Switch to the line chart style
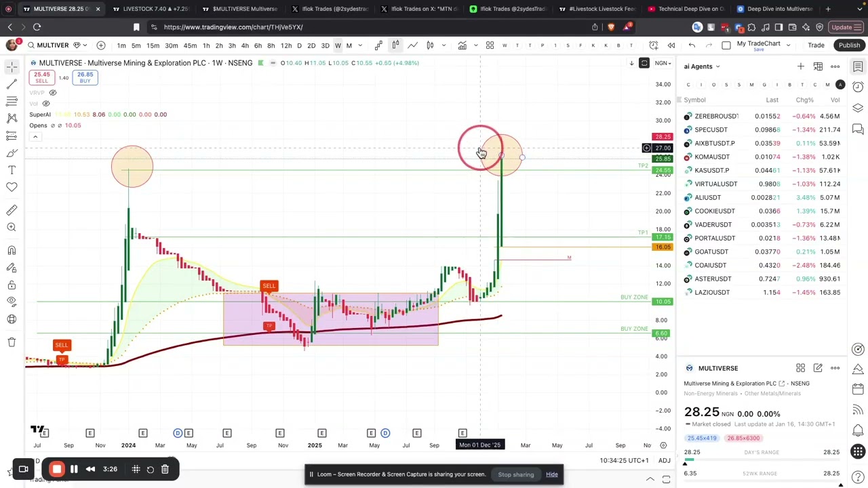The image size is (868, 488). point(412,45)
